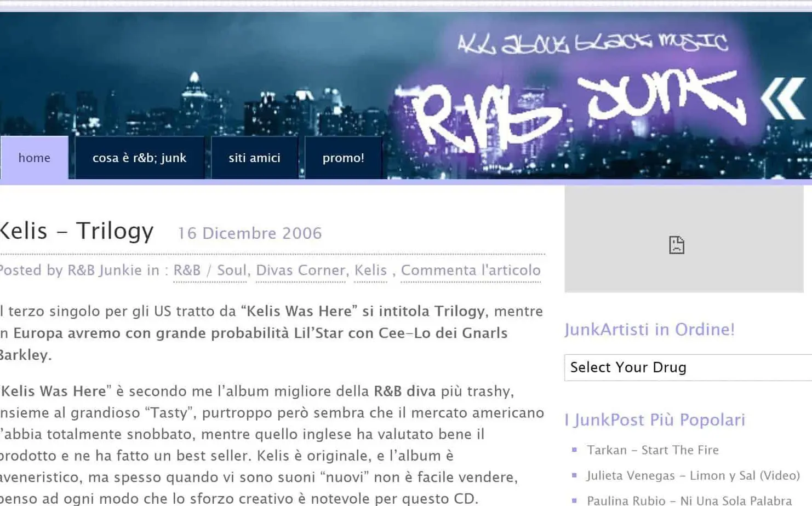Click the broken image icon in the sidebar
Viewport: 812px width, 506px height.
677,245
